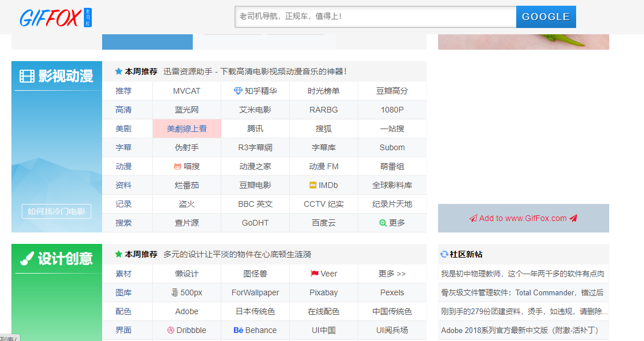Select the 记录 category label
The height and width of the screenshot is (341, 644).
coord(123,204)
